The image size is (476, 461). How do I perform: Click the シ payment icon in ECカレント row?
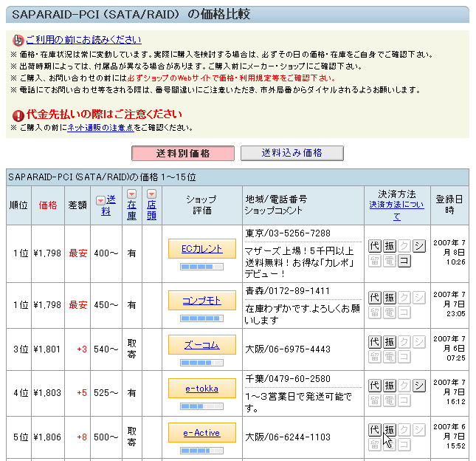(419, 246)
